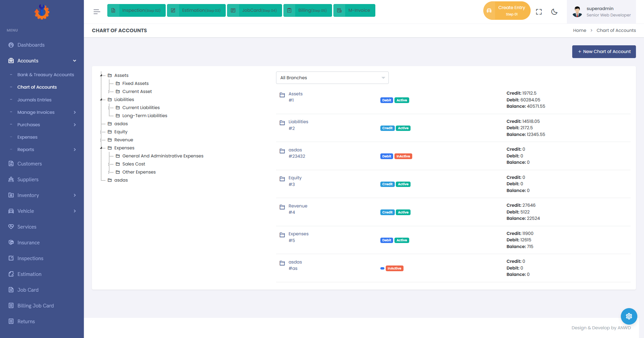Click the Inspections sidebar icon

click(11, 258)
